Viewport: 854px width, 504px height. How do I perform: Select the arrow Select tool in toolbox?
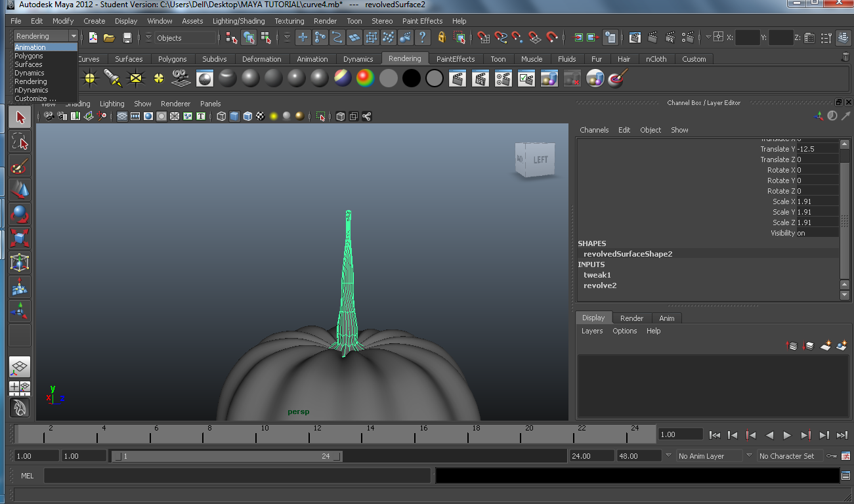[20, 117]
